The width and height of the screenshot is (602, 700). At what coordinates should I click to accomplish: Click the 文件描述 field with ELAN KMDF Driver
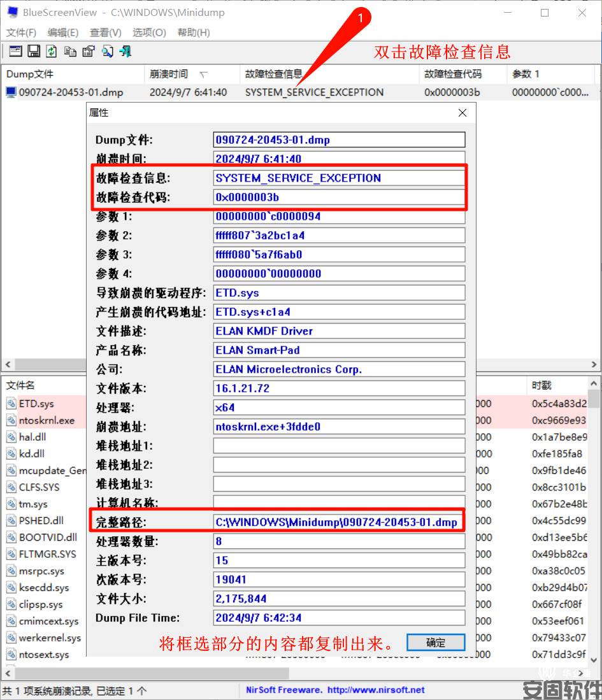point(339,331)
